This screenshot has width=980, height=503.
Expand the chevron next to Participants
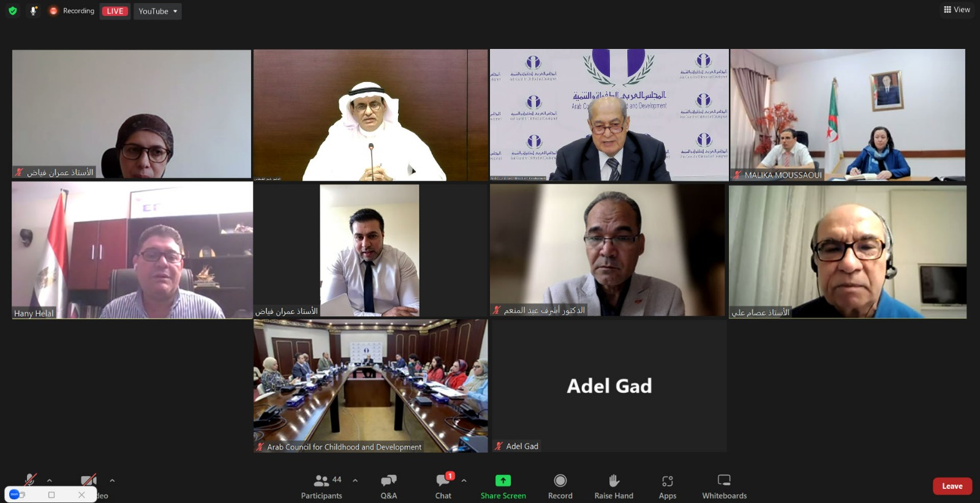(355, 480)
